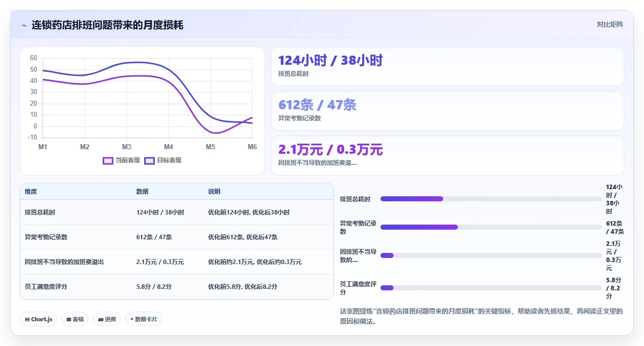
Task: Click table cell 612条 / 47条
Action: (154, 237)
